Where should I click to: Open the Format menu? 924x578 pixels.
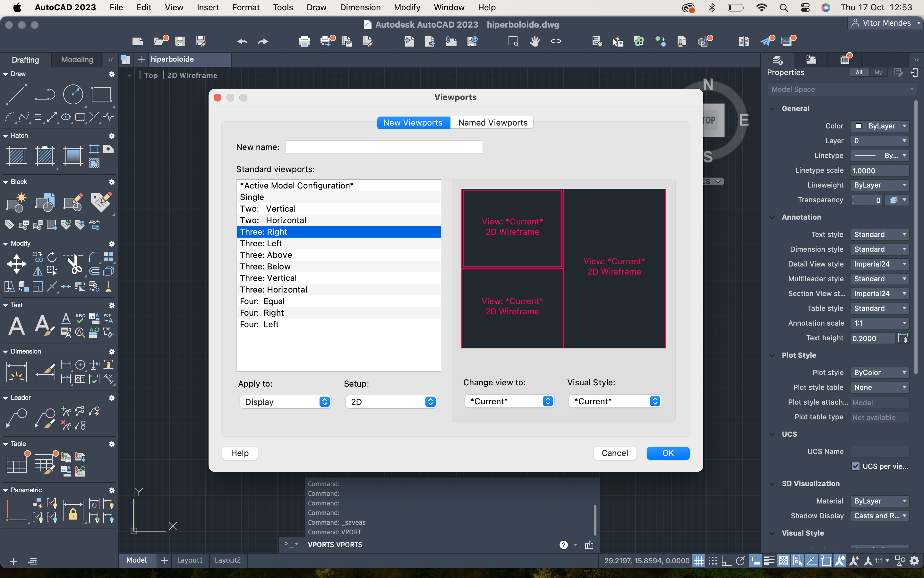click(x=245, y=7)
